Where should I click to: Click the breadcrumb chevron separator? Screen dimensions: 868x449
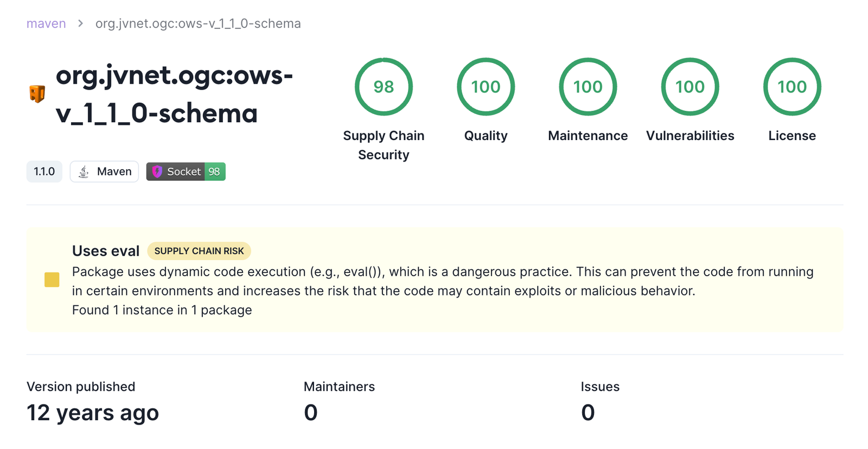coord(80,23)
